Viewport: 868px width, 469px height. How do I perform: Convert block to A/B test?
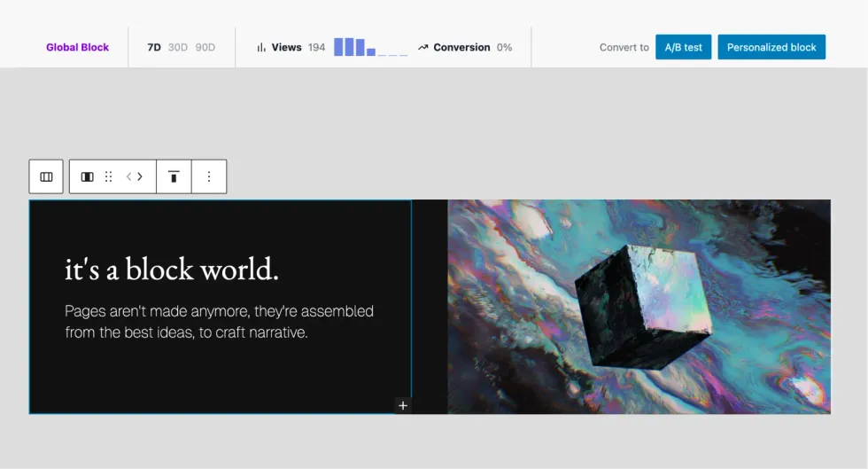tap(683, 48)
